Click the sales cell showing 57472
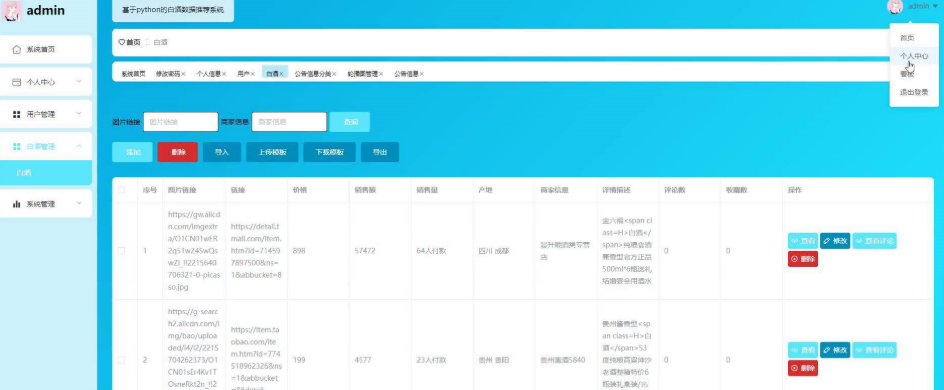944x390 pixels. point(365,250)
